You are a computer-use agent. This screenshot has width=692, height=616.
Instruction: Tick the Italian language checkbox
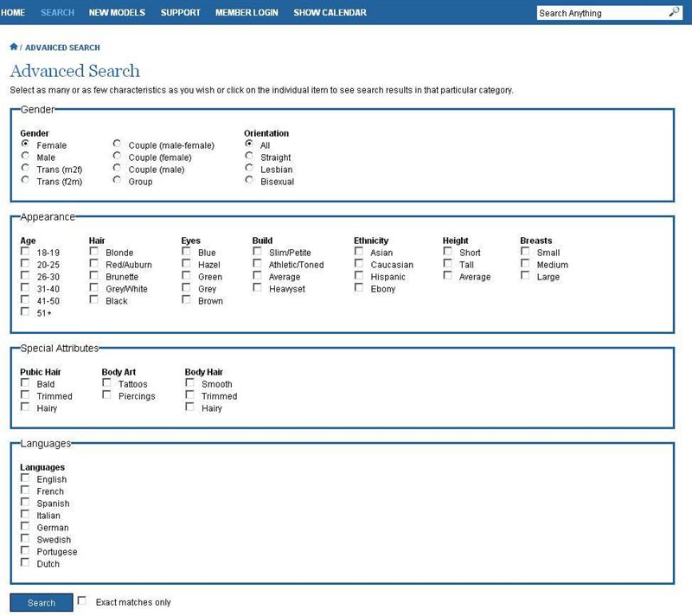(x=25, y=514)
